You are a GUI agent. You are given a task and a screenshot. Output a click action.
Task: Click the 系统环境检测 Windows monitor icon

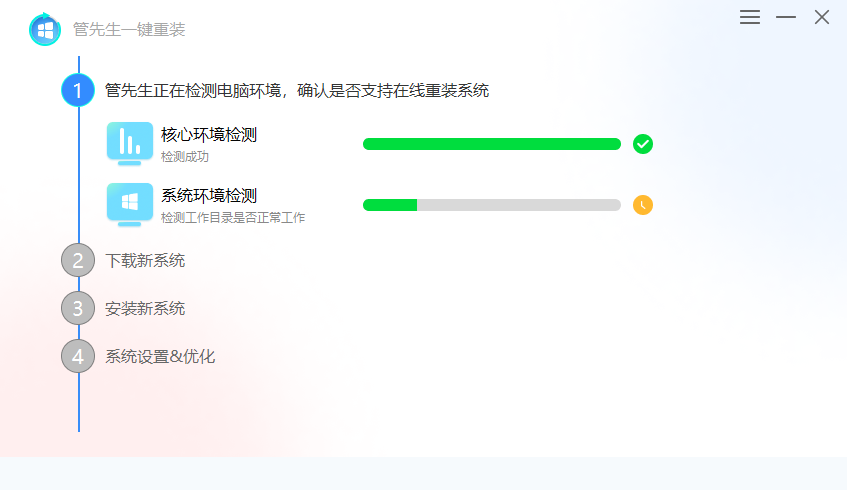[130, 205]
